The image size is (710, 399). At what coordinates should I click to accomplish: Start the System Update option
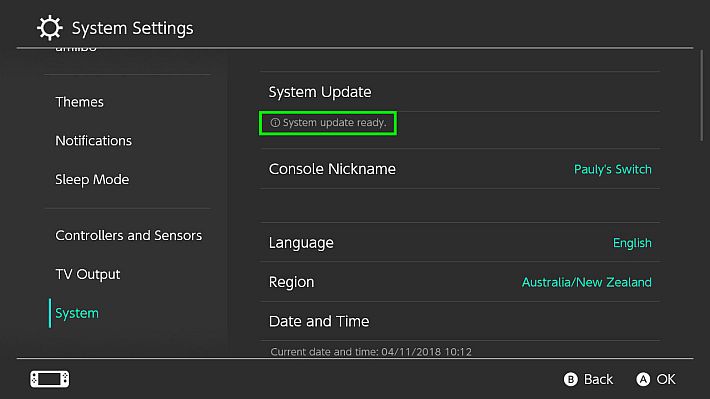point(460,92)
